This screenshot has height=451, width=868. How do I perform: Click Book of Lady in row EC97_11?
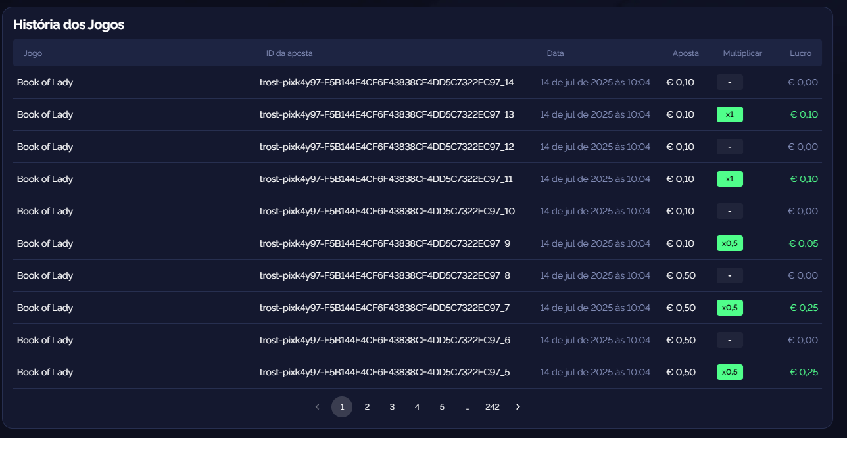(x=45, y=179)
